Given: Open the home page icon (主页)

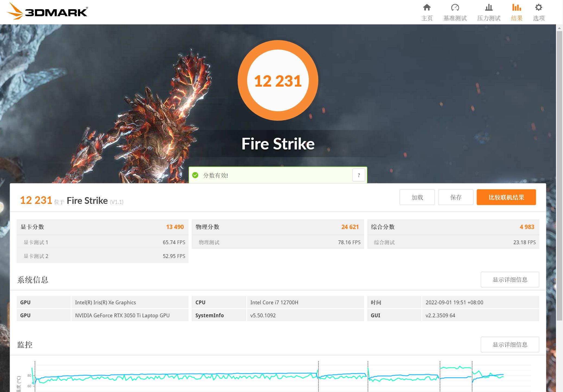Looking at the screenshot, I should point(427,7).
